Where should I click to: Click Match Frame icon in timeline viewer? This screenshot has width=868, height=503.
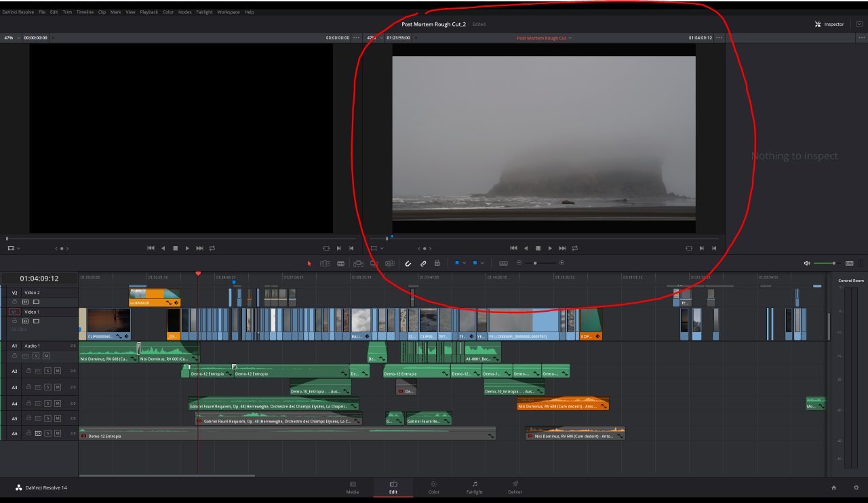click(x=689, y=248)
